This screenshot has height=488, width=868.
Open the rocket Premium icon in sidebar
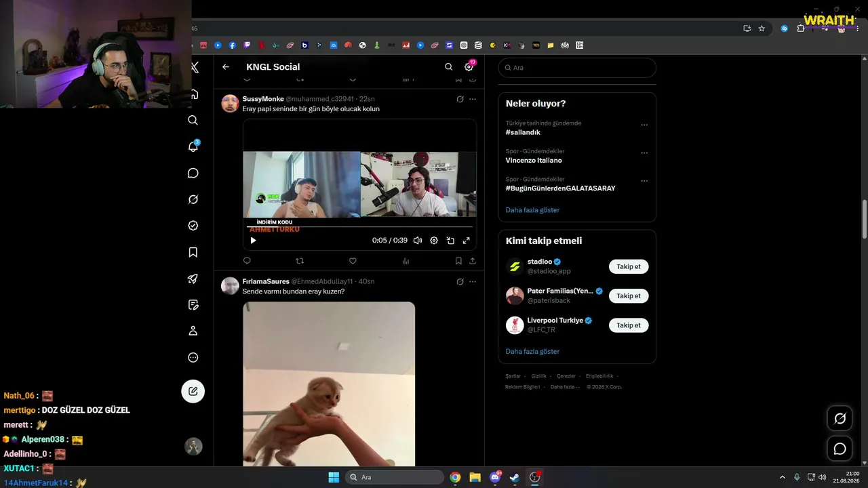point(193,279)
